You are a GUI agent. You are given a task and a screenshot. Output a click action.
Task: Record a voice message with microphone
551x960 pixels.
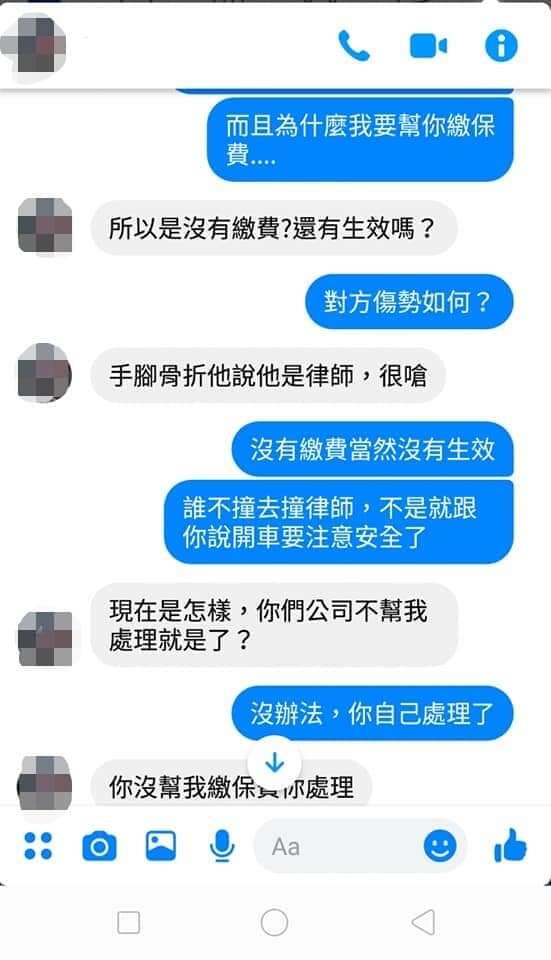tap(222, 847)
